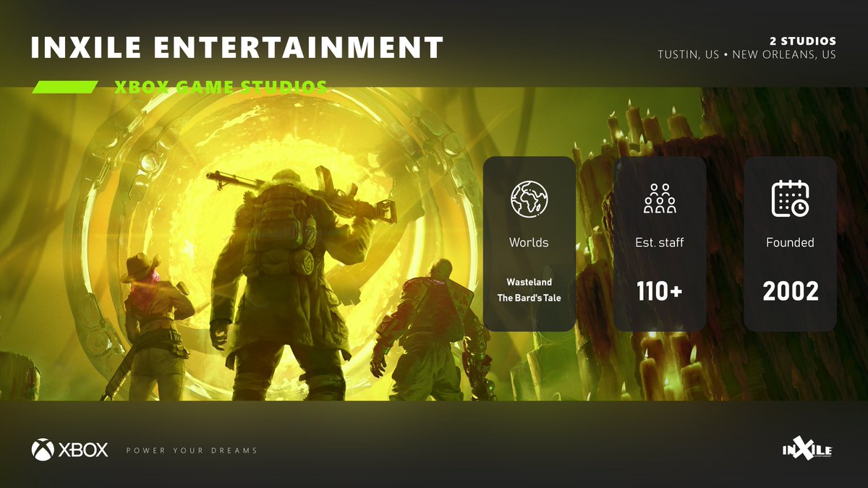Click the Xbox sphere logo in the footer
The width and height of the screenshot is (868, 488).
[x=43, y=450]
